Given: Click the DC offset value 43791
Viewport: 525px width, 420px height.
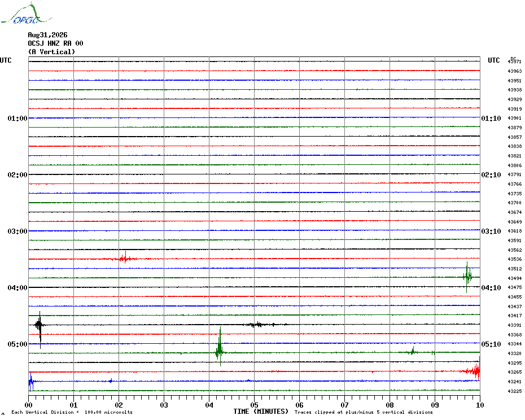Looking at the screenshot, I should (x=515, y=175).
